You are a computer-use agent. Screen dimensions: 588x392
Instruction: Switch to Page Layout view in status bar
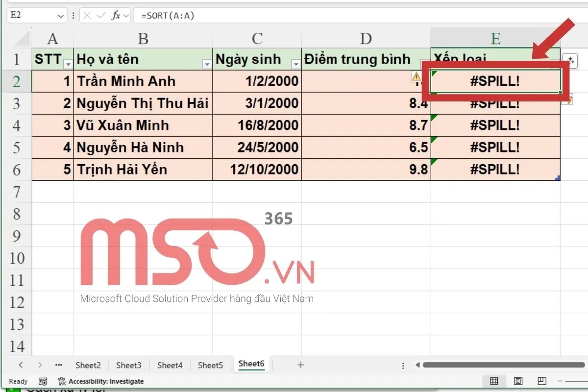tap(518, 381)
